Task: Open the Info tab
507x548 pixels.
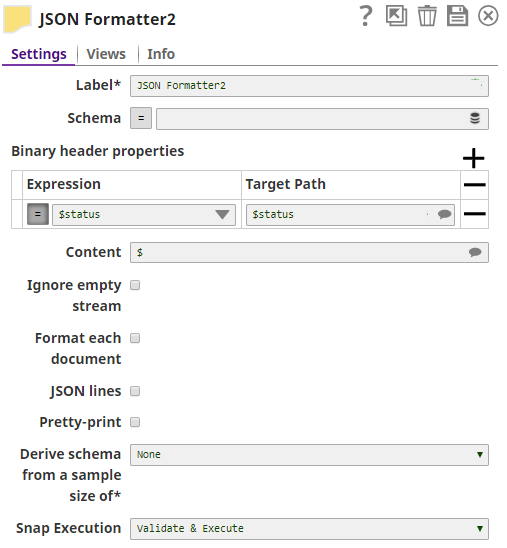Action: (161, 54)
